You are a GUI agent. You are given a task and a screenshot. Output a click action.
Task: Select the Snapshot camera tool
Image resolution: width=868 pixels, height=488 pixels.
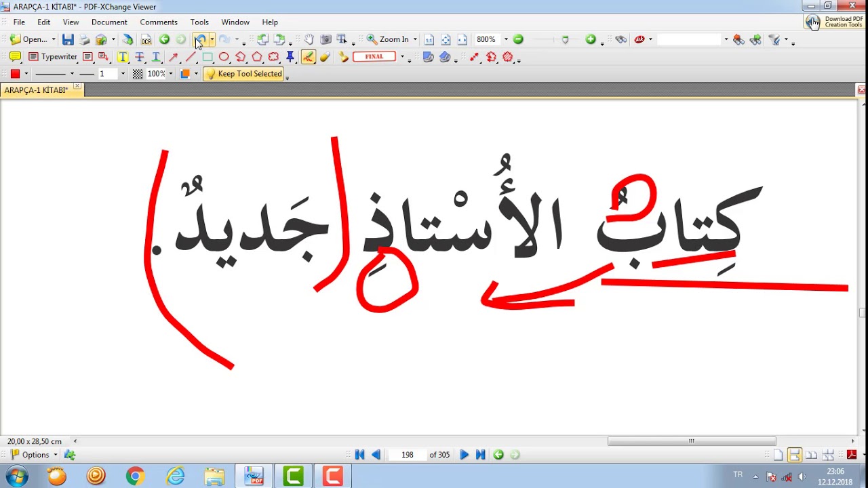tap(325, 39)
